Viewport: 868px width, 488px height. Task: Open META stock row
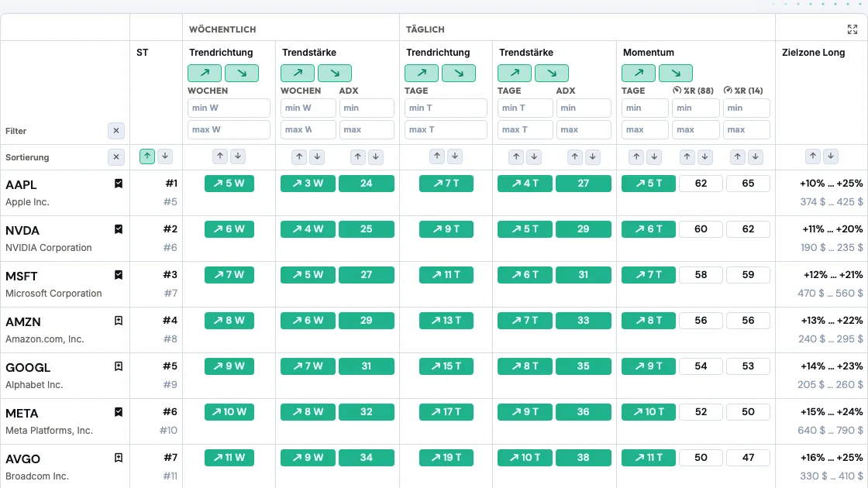pyautogui.click(x=434, y=421)
